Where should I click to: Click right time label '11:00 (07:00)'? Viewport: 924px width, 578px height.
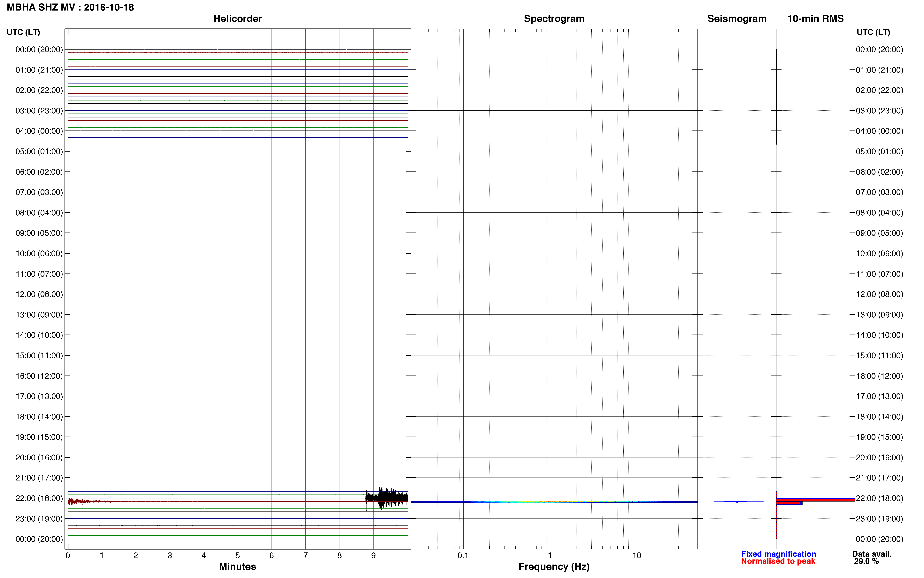point(879,274)
